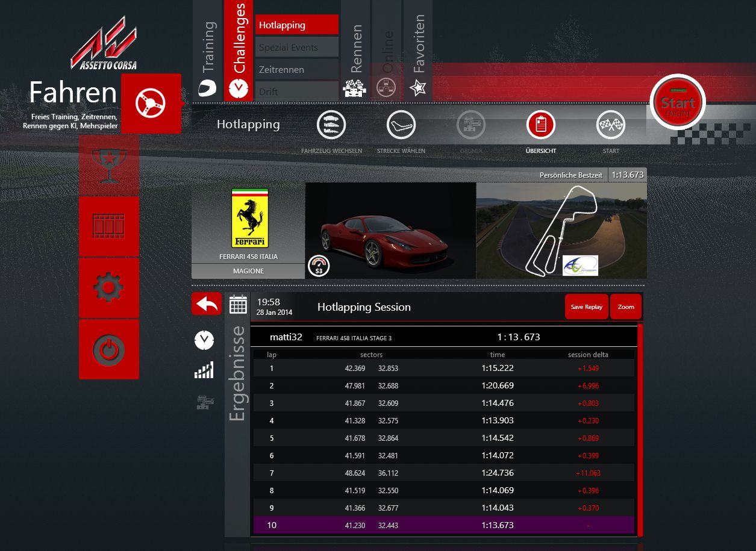Click the sectors column header

(x=372, y=355)
